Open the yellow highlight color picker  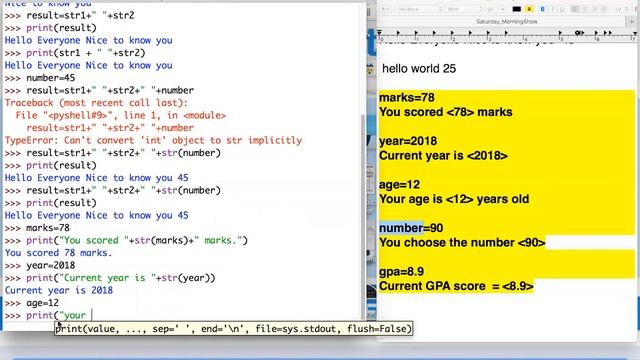click(x=529, y=9)
